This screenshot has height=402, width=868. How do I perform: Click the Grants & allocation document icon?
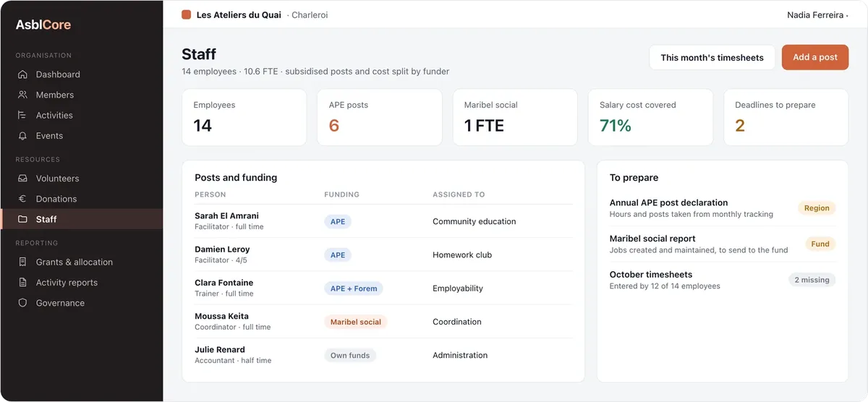tap(22, 262)
